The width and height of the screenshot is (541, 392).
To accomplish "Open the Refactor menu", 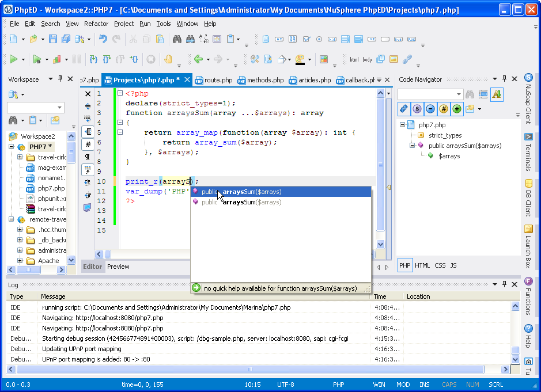I will (96, 24).
